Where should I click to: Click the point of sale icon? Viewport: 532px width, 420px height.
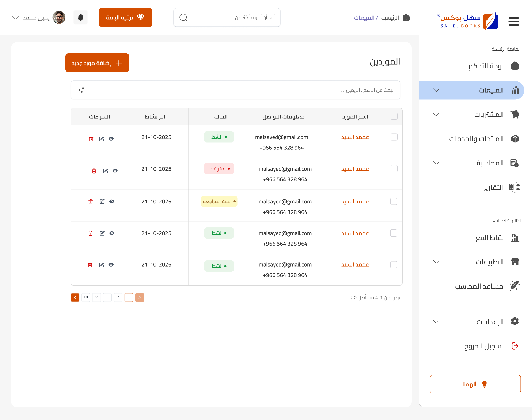click(515, 237)
